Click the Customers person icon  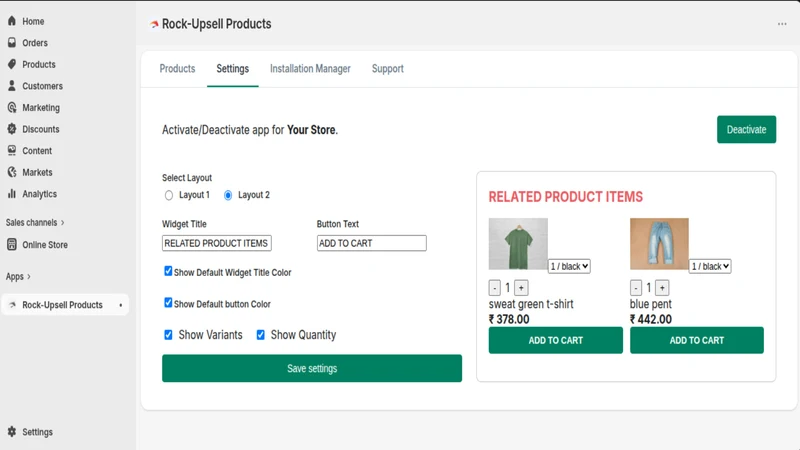12,86
